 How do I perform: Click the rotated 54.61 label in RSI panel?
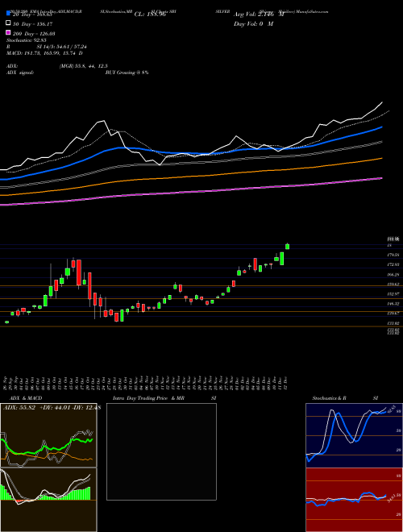[x=392, y=498]
